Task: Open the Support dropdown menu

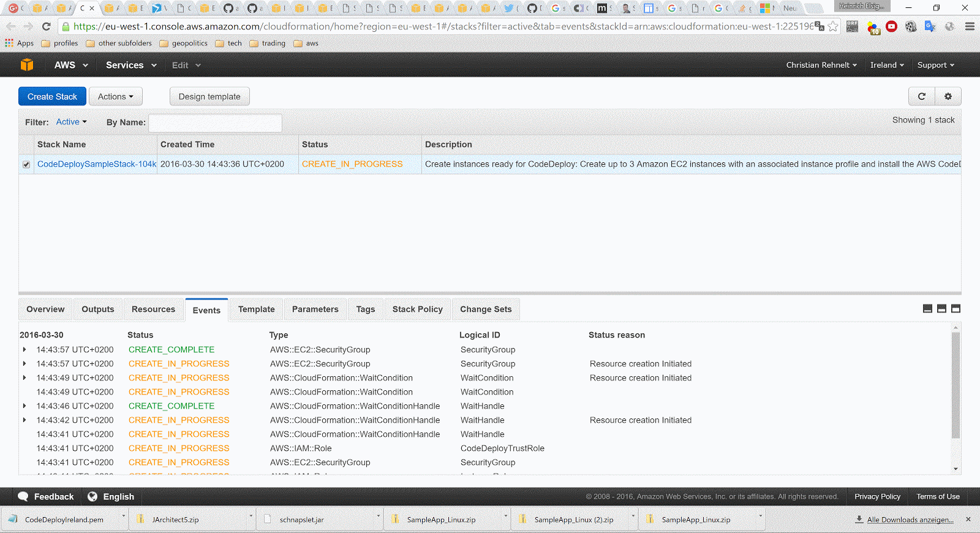Action: point(935,65)
